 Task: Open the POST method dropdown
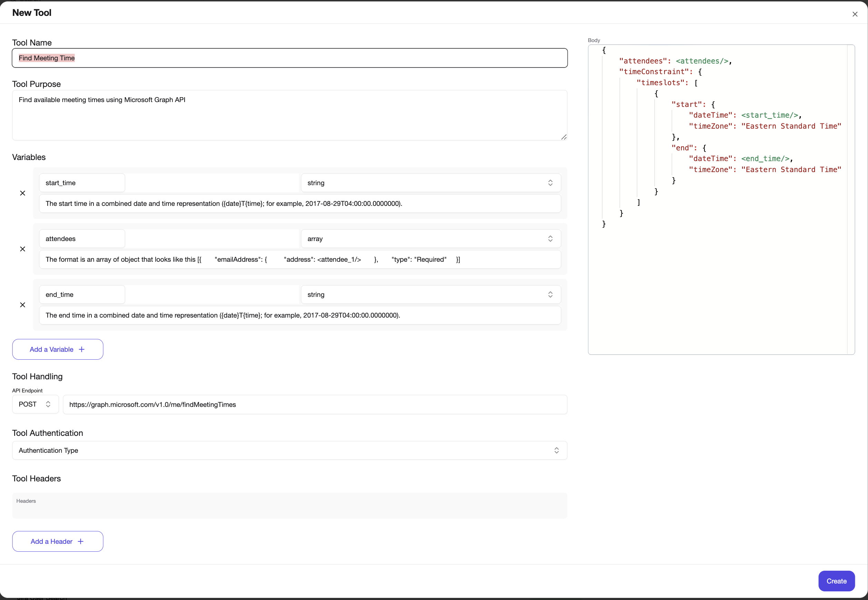[x=35, y=404]
